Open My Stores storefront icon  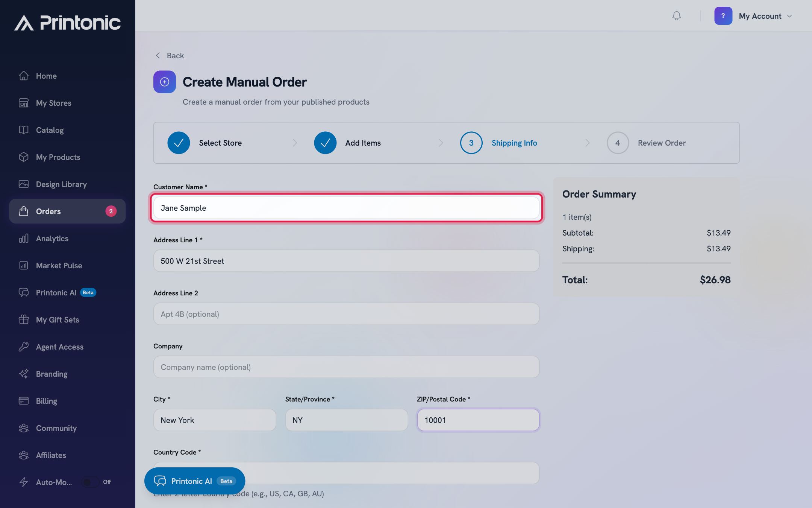[24, 103]
